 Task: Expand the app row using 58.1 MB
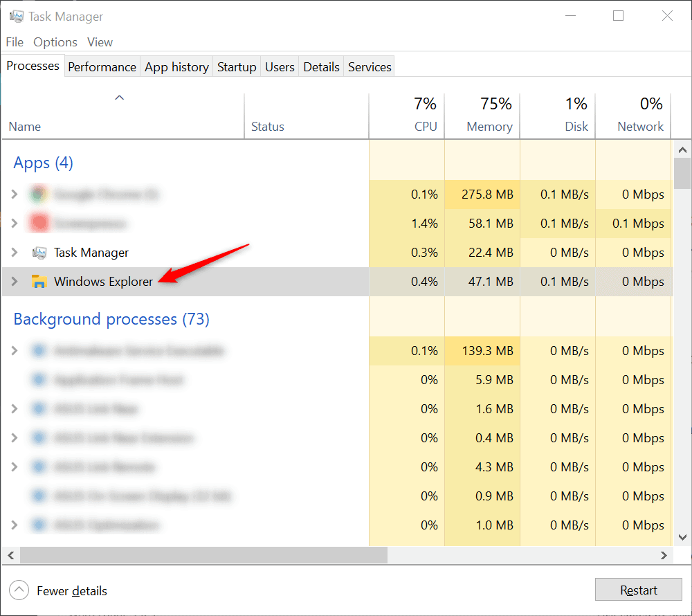tap(14, 224)
